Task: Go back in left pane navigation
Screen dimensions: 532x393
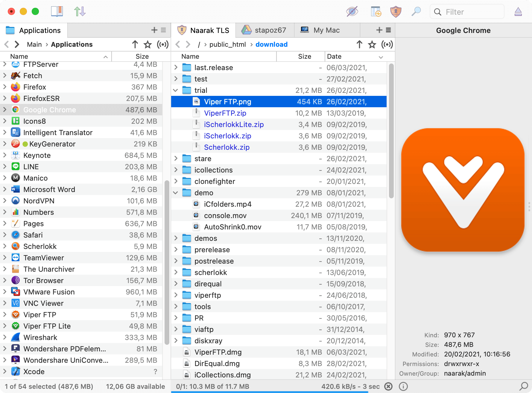Action: [x=7, y=44]
